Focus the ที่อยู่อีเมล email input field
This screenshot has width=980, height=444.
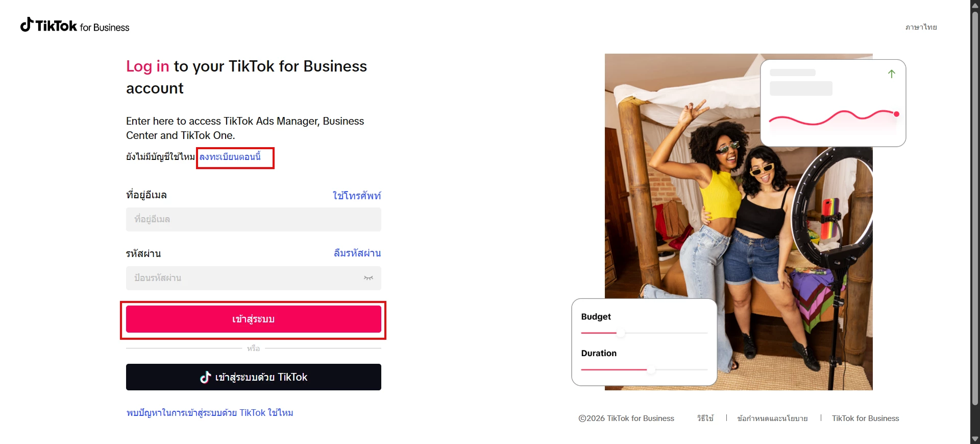[253, 219]
